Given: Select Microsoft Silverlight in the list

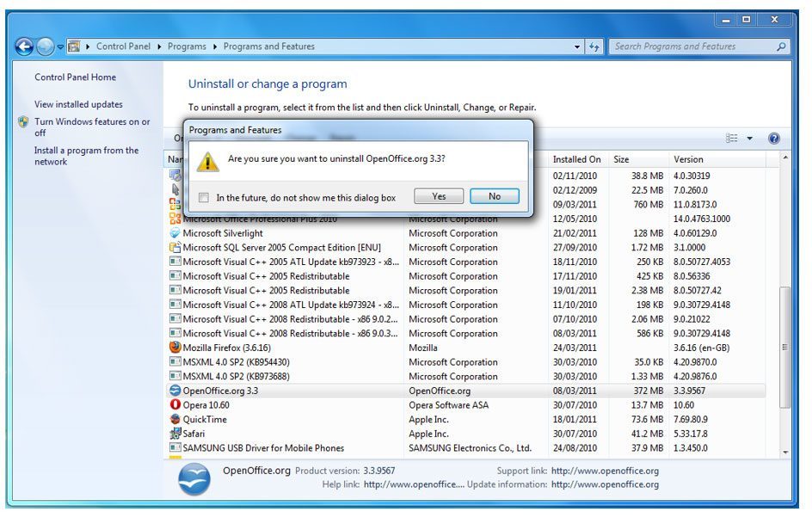Looking at the screenshot, I should [x=223, y=234].
